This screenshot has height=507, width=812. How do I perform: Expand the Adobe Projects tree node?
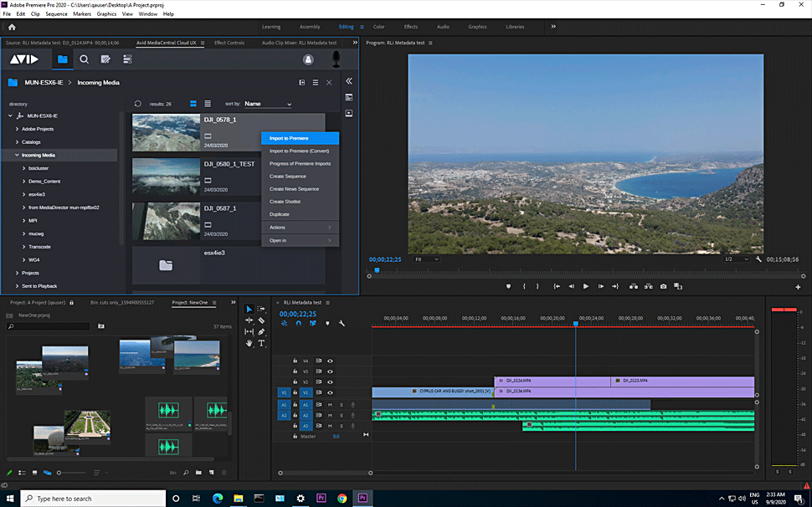pyautogui.click(x=17, y=129)
